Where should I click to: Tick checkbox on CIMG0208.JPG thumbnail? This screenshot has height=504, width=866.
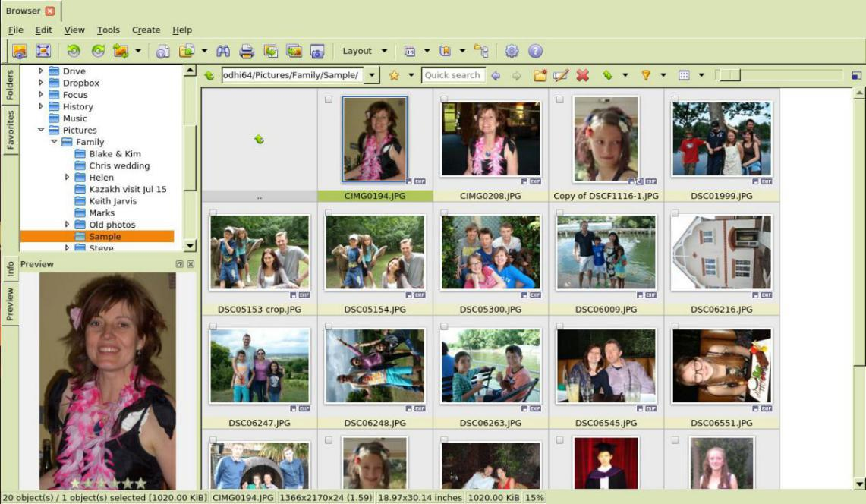pos(444,99)
